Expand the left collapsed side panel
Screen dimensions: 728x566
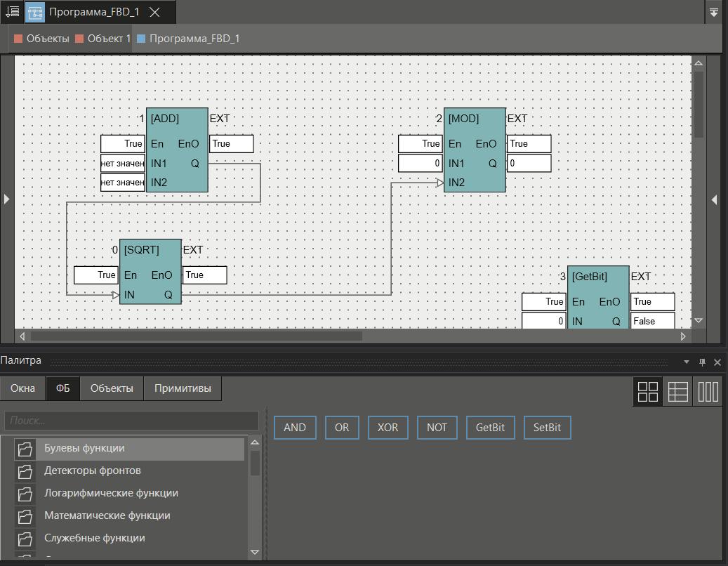tap(6, 199)
